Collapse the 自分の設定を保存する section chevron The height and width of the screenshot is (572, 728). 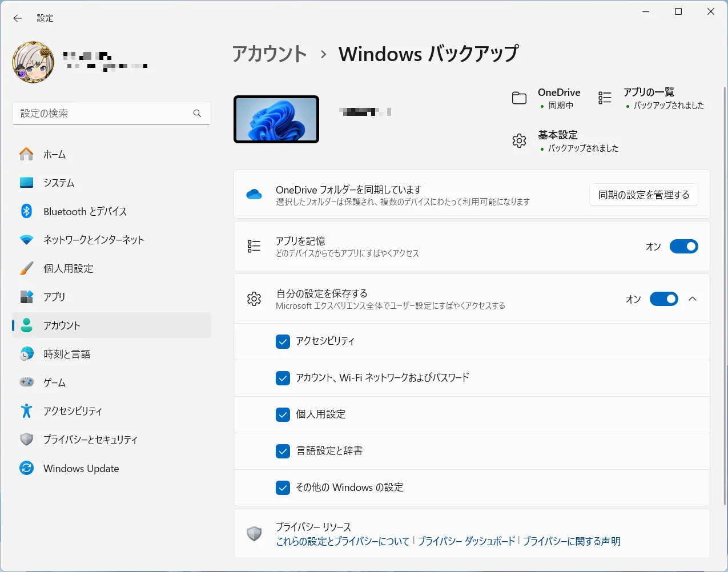693,299
